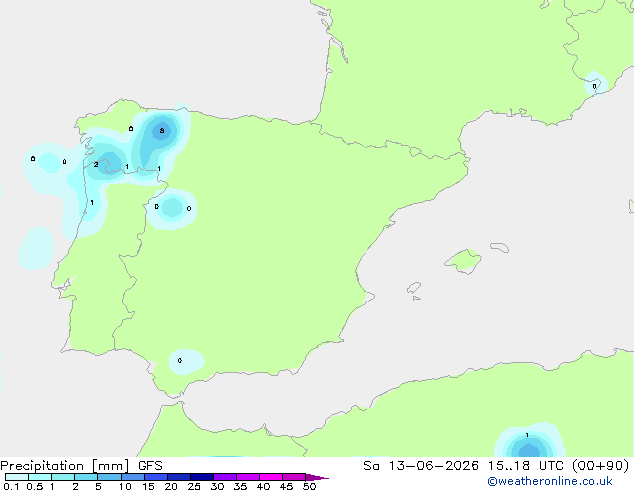Viewport: 634px width, 490px height.
Task: Select the legend swatch between 0.1 and 0.5
Action: pos(17,477)
